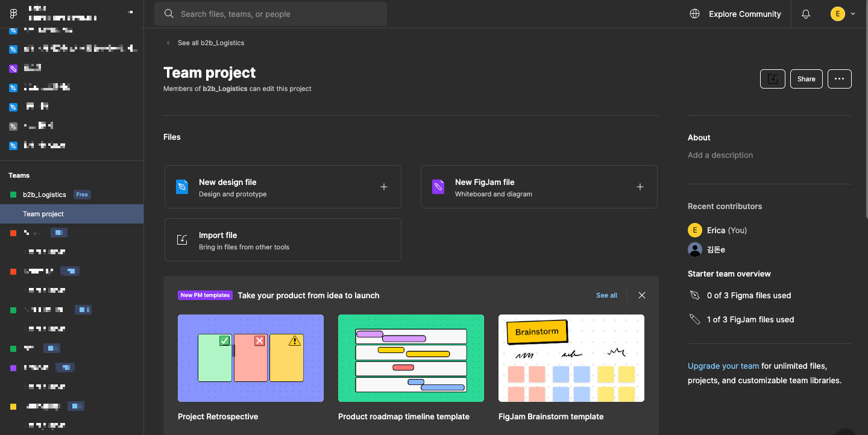Click the import icon button near Share
The width and height of the screenshot is (868, 435).
click(x=773, y=79)
